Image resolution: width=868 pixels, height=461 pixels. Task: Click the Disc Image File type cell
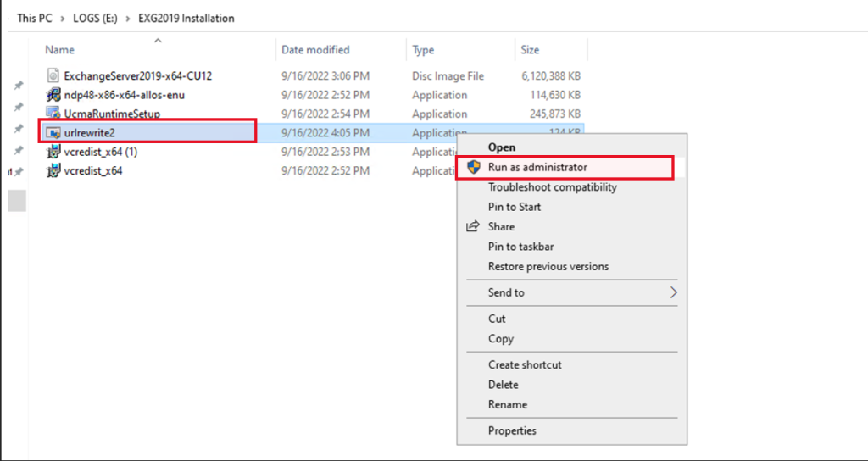coord(448,75)
